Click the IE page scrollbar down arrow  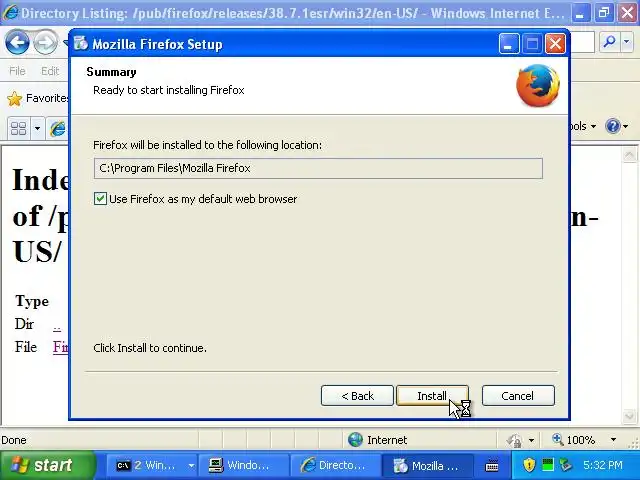pyautogui.click(x=629, y=416)
